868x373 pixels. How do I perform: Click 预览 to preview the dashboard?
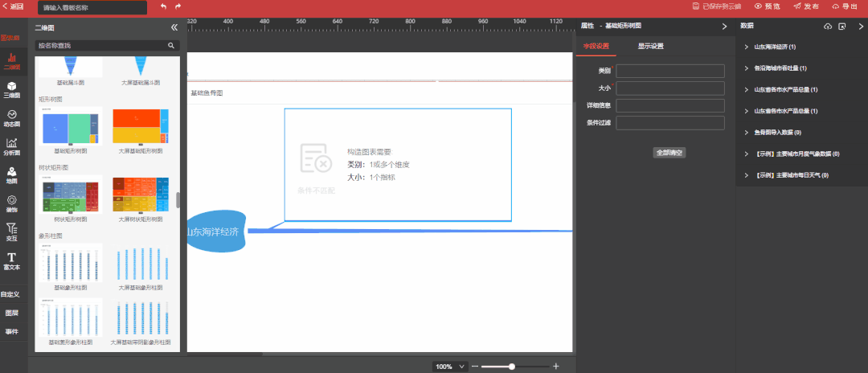[x=767, y=6]
